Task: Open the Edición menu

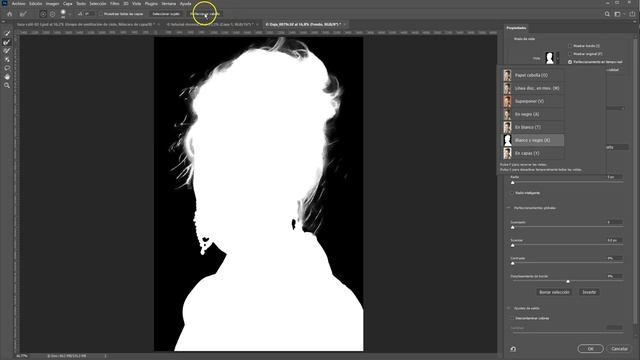Action: pos(36,4)
